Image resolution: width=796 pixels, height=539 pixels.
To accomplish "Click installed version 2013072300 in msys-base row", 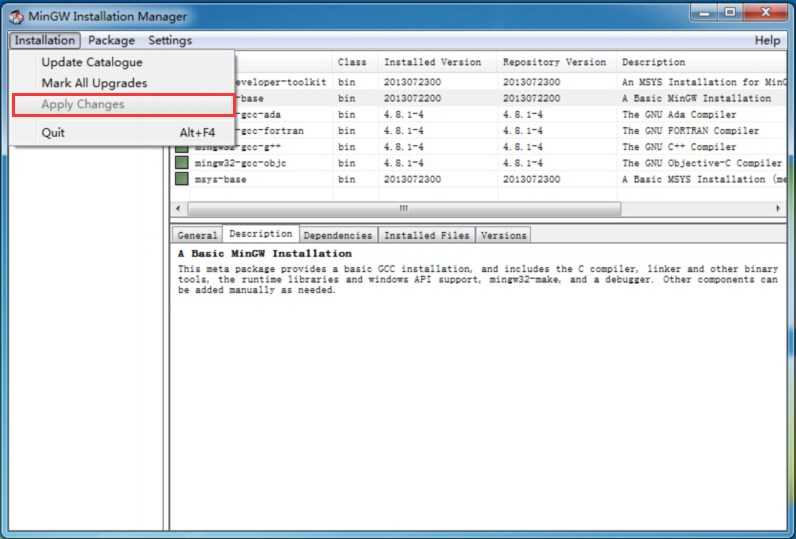I will pyautogui.click(x=412, y=179).
